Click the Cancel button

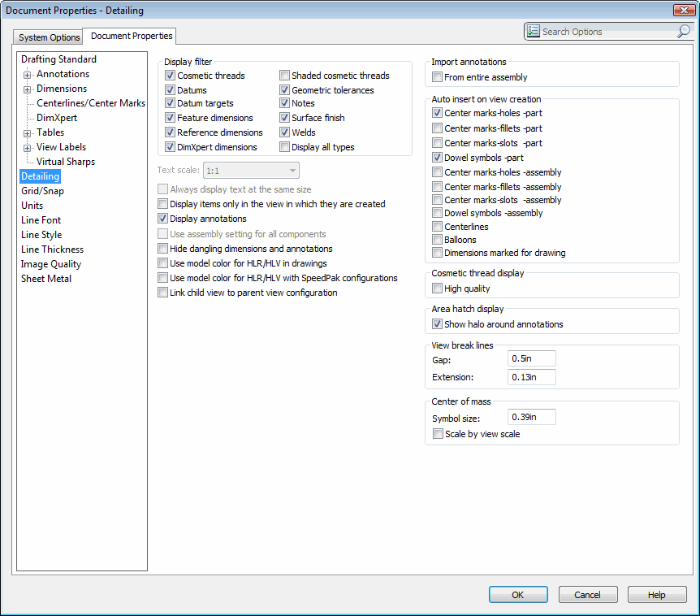coord(587,595)
